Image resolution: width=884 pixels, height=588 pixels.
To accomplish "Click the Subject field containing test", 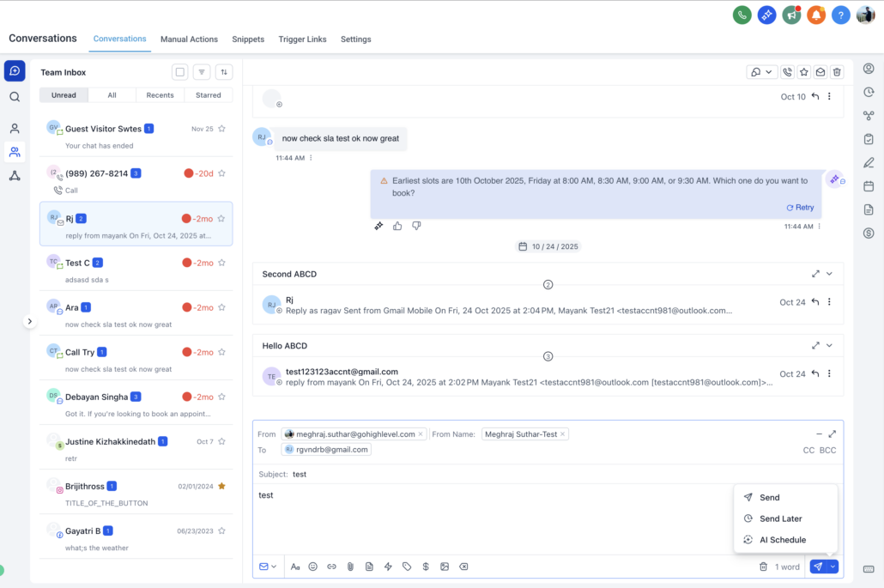I will click(429, 474).
